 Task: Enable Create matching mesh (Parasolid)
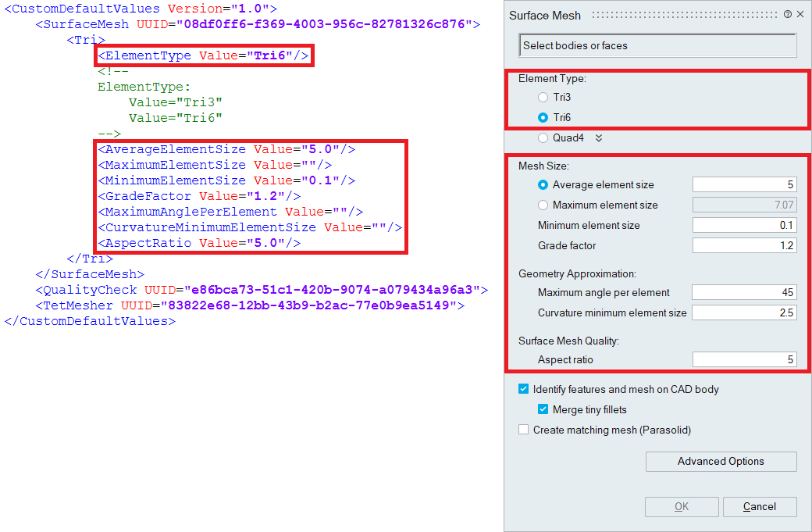click(523, 430)
